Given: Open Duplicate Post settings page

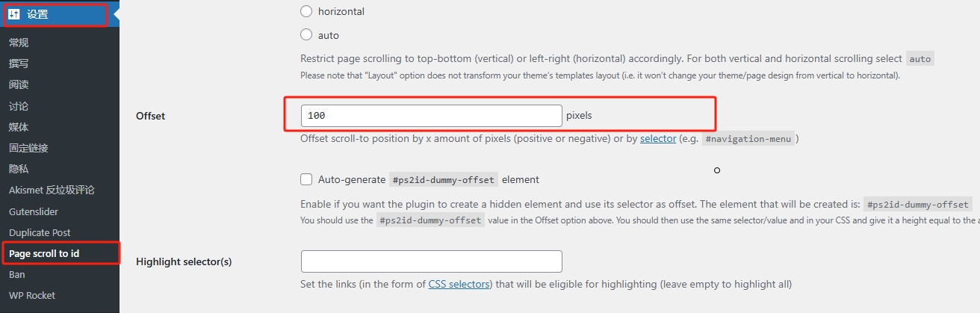Looking at the screenshot, I should click(40, 232).
